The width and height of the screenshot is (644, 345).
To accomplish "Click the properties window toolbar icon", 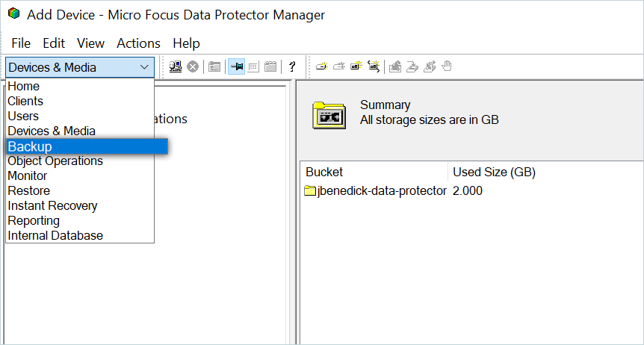I will click(214, 66).
